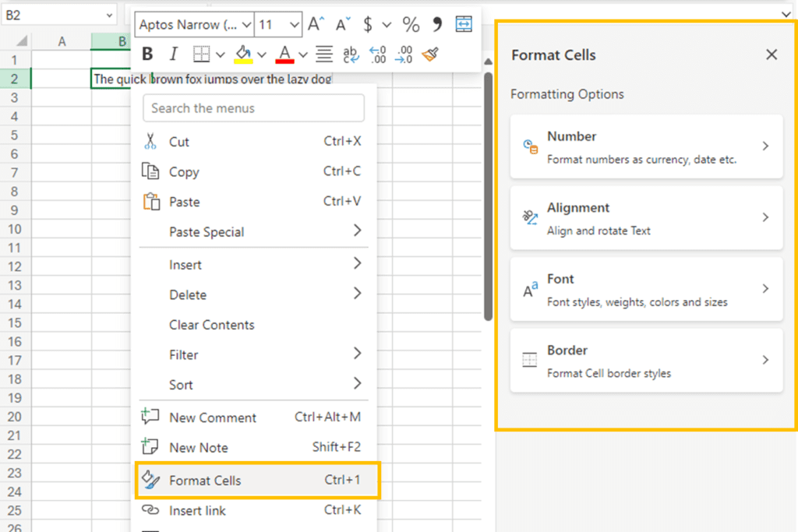The height and width of the screenshot is (532, 798).
Task: Increase decimal places
Action: point(377,54)
